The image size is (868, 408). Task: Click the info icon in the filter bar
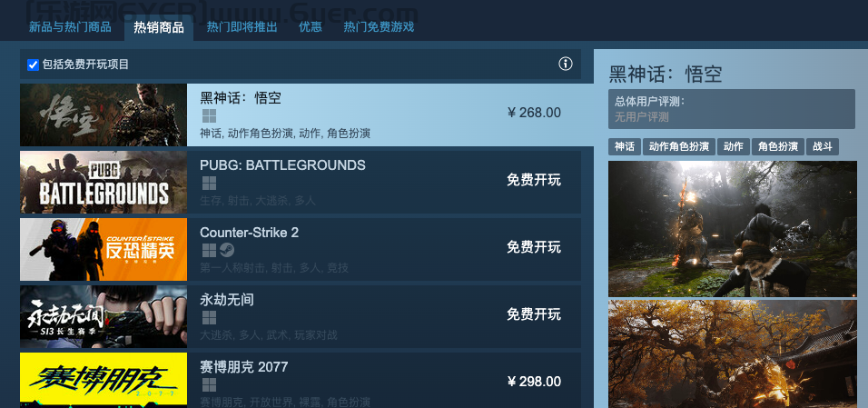[x=566, y=64]
